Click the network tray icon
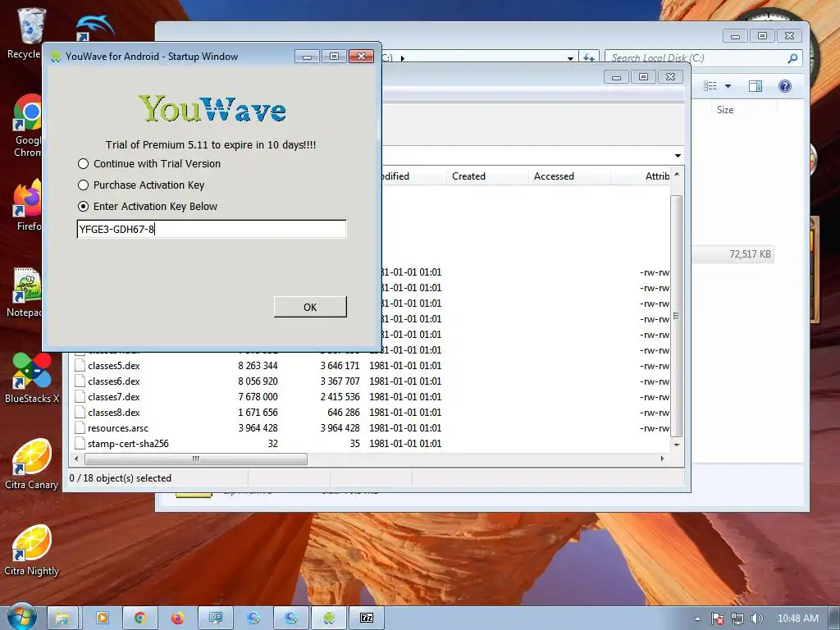Screen dimensions: 840x630 (x=737, y=619)
